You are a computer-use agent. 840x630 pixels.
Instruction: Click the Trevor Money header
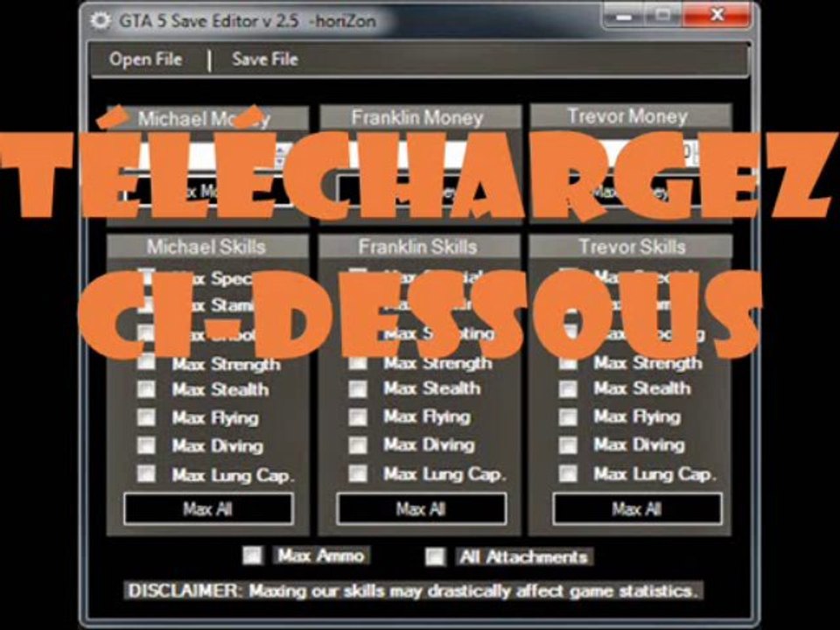pos(629,116)
